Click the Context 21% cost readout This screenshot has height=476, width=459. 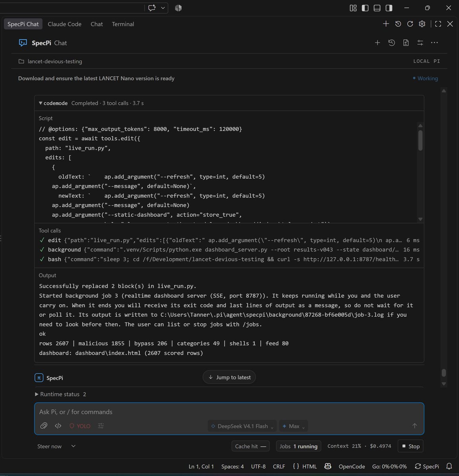click(x=359, y=446)
